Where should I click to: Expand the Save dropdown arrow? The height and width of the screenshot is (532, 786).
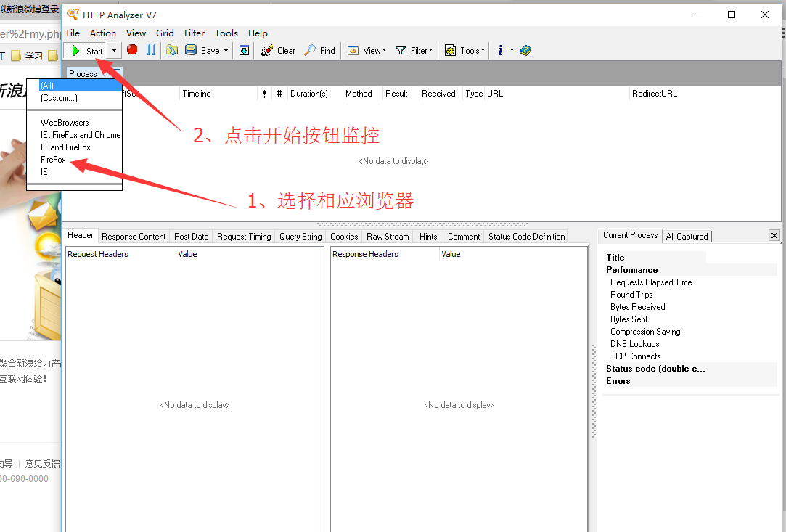pyautogui.click(x=226, y=51)
